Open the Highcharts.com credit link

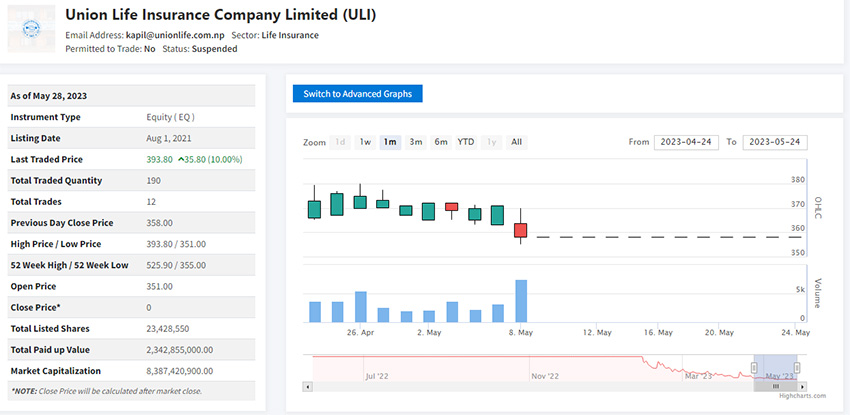(802, 396)
